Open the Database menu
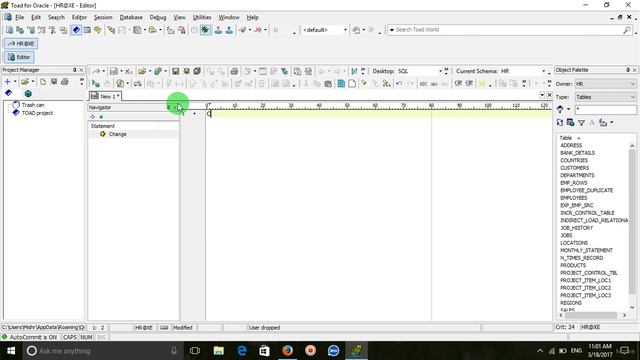The image size is (640, 360). tap(131, 18)
